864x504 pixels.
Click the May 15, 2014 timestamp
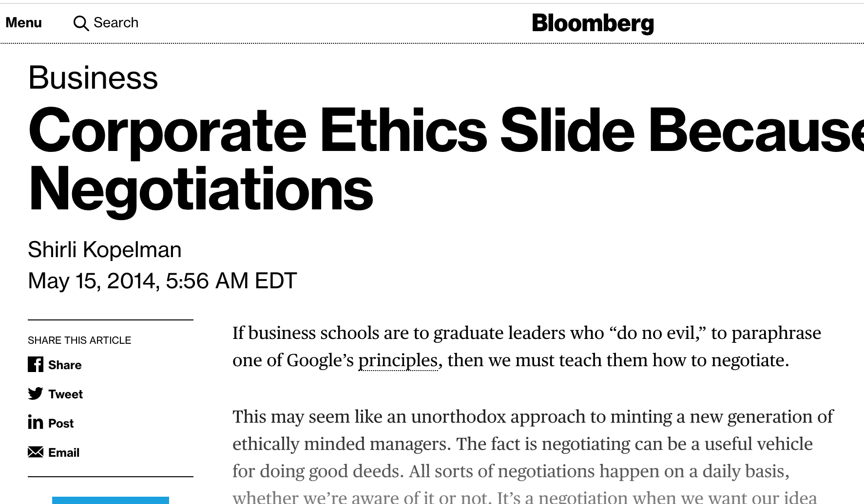(162, 281)
